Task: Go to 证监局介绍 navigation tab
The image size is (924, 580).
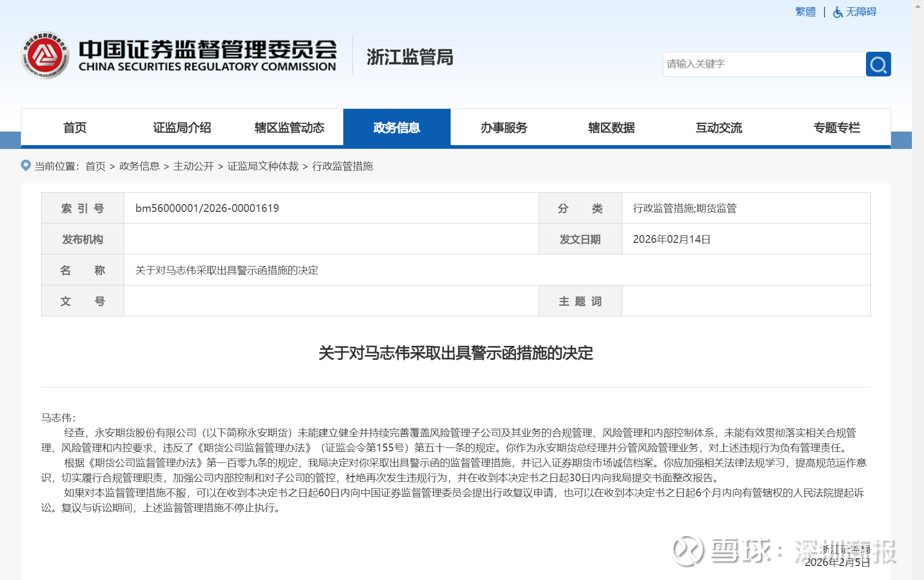Action: coord(182,128)
